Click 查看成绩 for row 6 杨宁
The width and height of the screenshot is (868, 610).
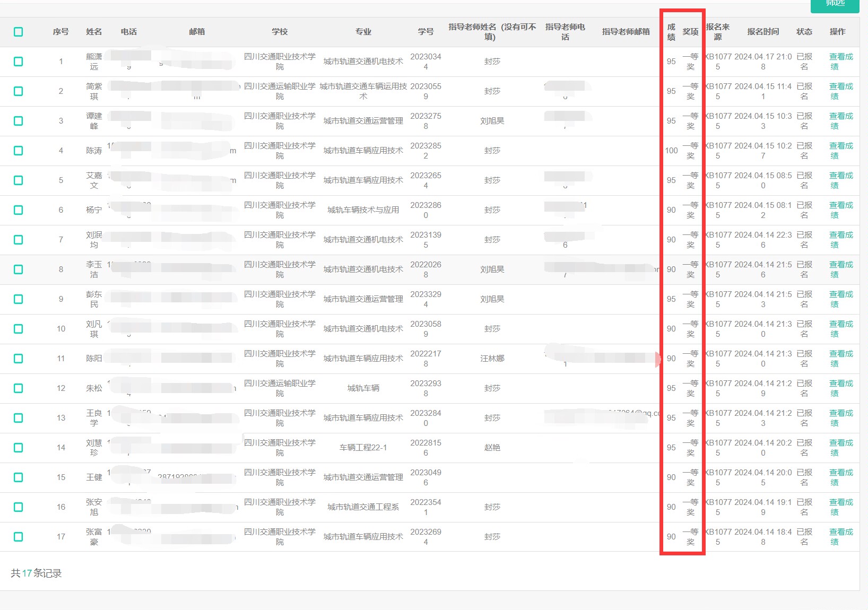(840, 210)
